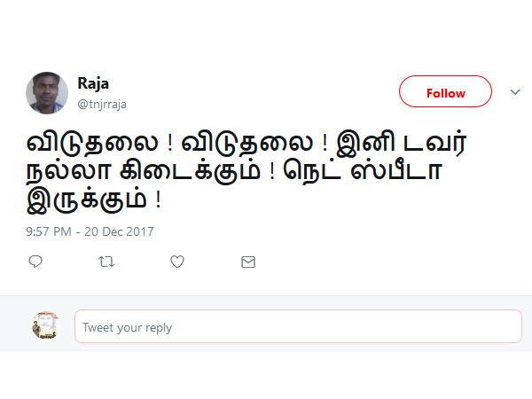The width and height of the screenshot is (532, 399).
Task: Click your own avatar beside the reply box
Action: 46,325
